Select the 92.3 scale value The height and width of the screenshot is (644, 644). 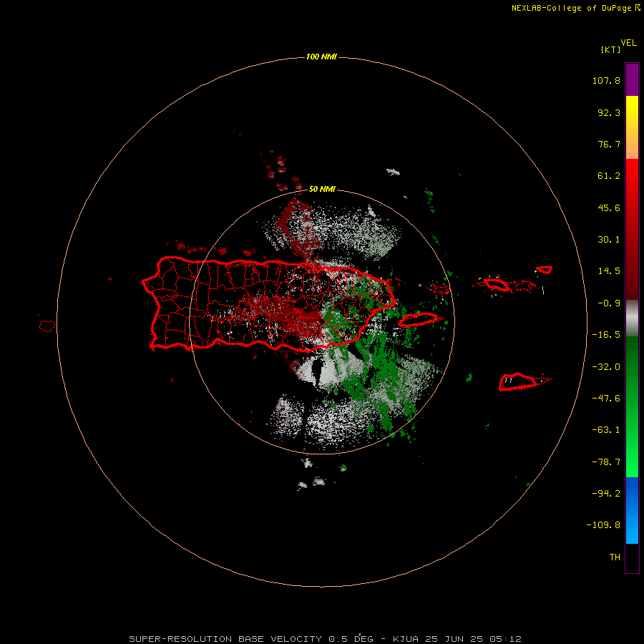[609, 112]
